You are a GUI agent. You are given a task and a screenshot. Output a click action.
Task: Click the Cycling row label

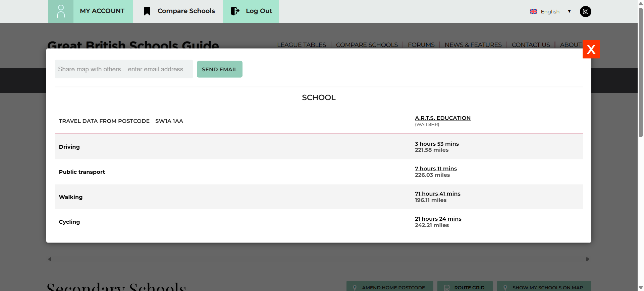(69, 222)
